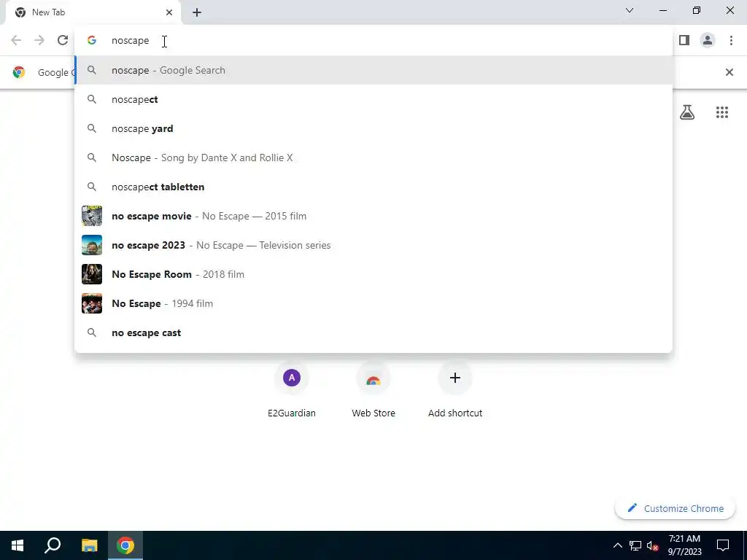The image size is (747, 560).
Task: Open the taskbar clock showing 7:21 AM
Action: tap(684, 545)
